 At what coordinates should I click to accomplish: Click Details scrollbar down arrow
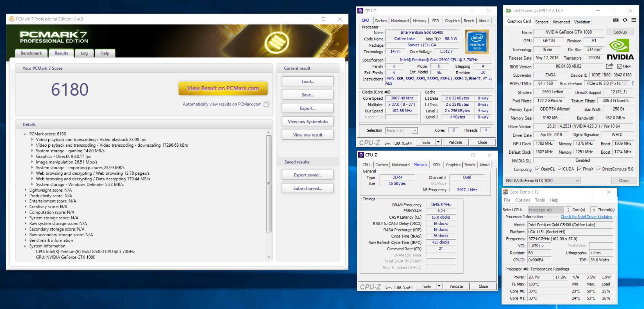pyautogui.click(x=269, y=257)
